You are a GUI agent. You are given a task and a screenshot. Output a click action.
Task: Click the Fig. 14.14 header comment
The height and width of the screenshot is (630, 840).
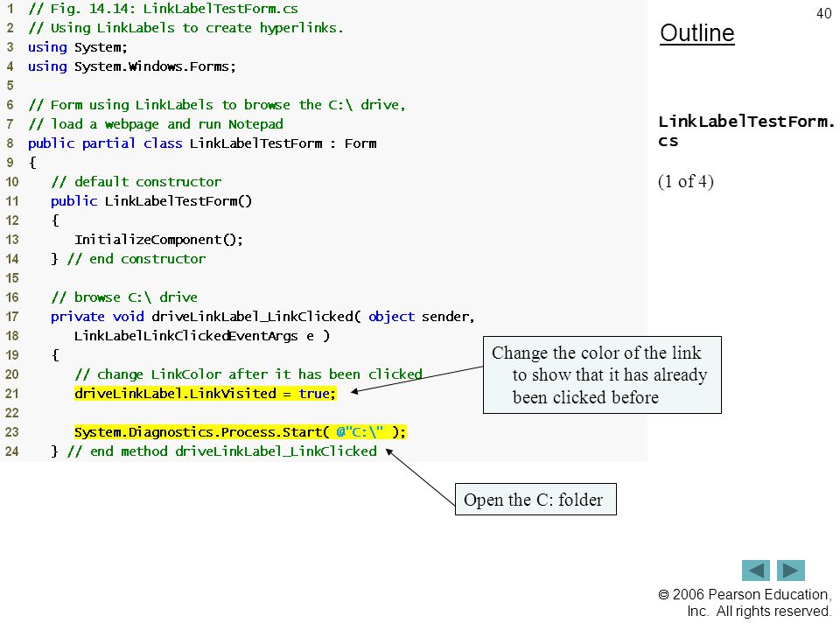coord(163,9)
